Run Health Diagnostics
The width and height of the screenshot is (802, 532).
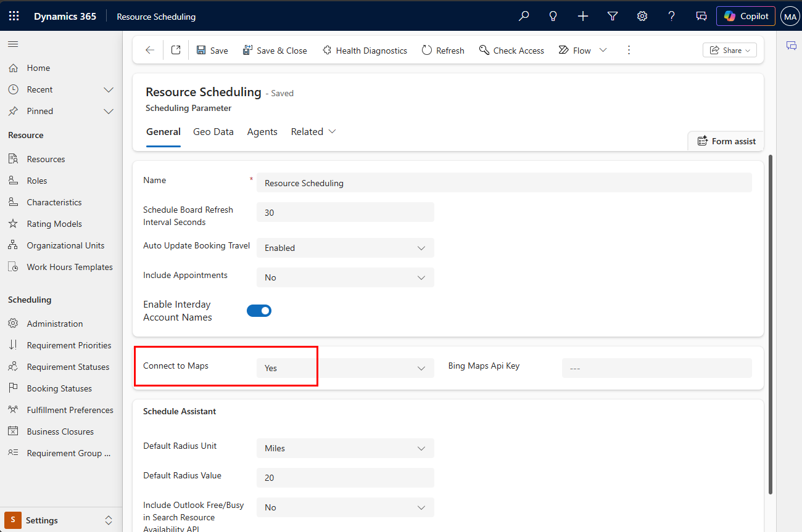tap(365, 51)
